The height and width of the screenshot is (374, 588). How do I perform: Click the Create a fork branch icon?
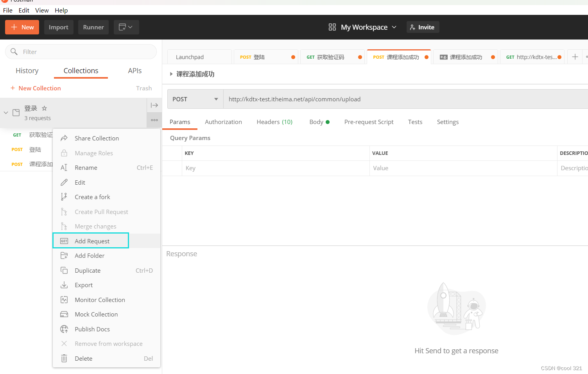(x=64, y=197)
